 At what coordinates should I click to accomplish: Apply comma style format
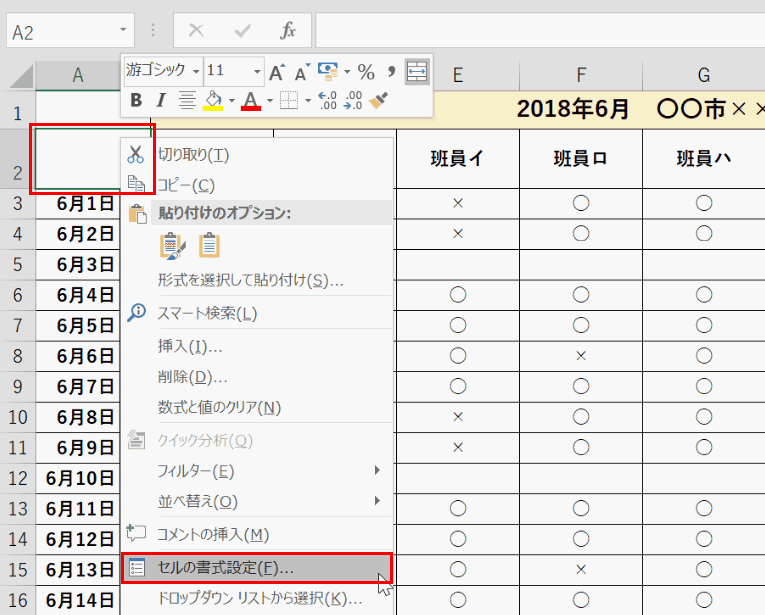pos(391,72)
